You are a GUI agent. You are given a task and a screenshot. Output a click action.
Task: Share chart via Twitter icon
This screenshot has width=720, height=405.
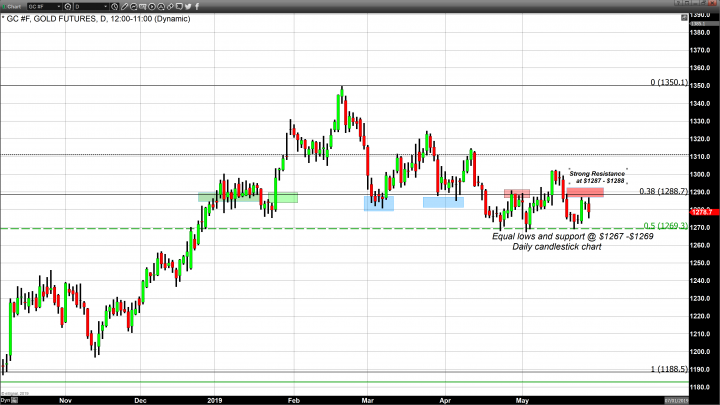pos(188,6)
